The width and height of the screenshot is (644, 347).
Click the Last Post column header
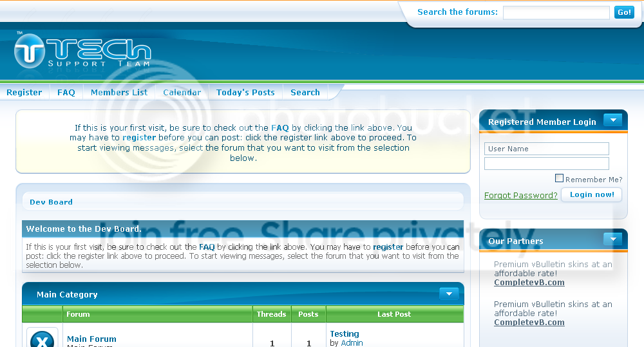tap(394, 314)
